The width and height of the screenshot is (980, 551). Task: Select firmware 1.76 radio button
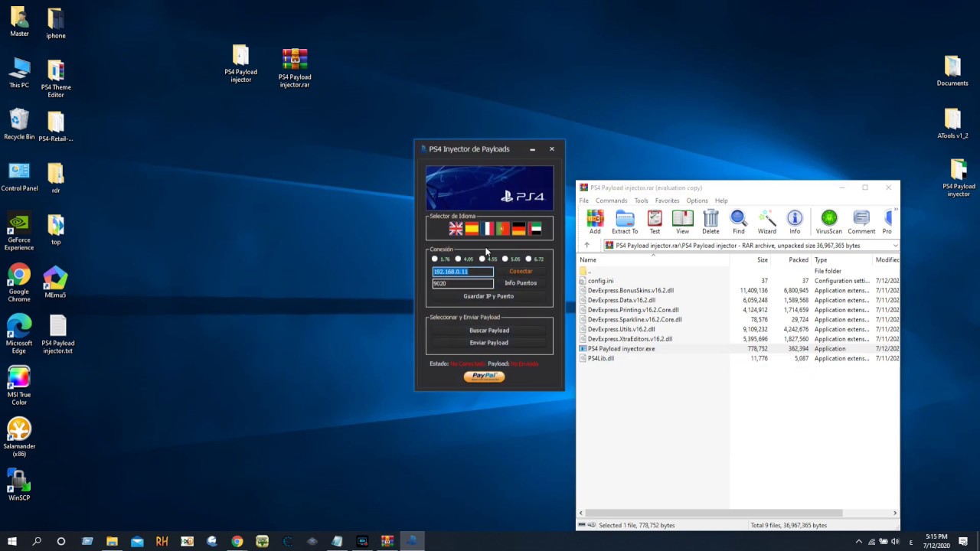[x=435, y=259]
